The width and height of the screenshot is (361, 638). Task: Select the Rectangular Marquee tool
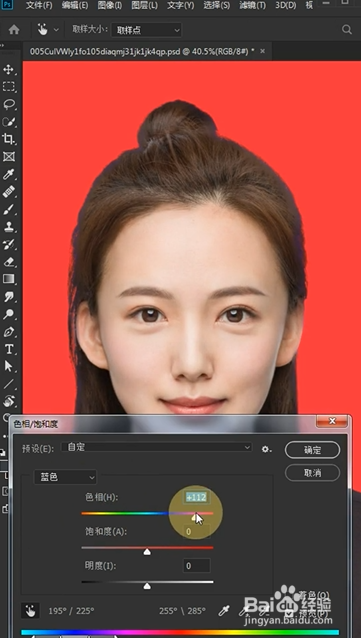(9, 87)
